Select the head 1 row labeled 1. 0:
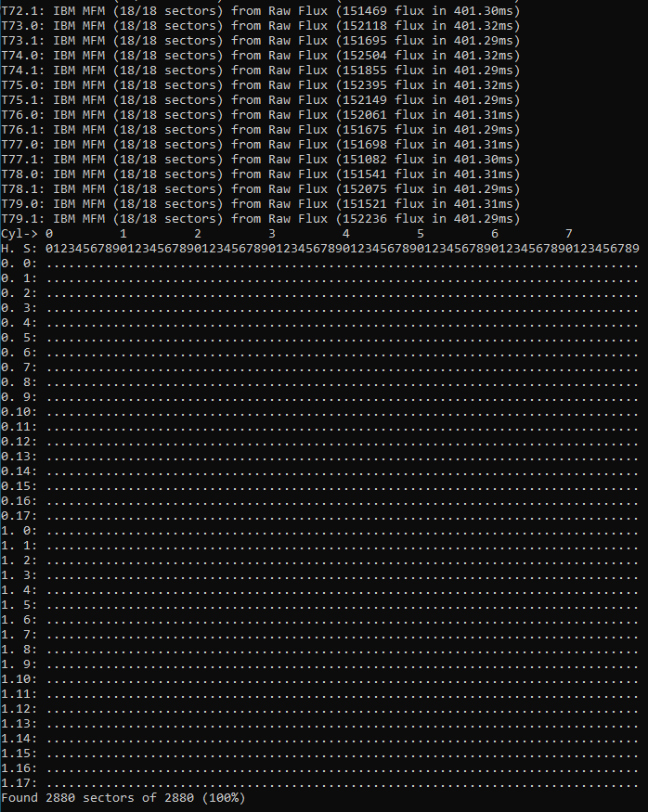The height and width of the screenshot is (812, 648). click(19, 531)
